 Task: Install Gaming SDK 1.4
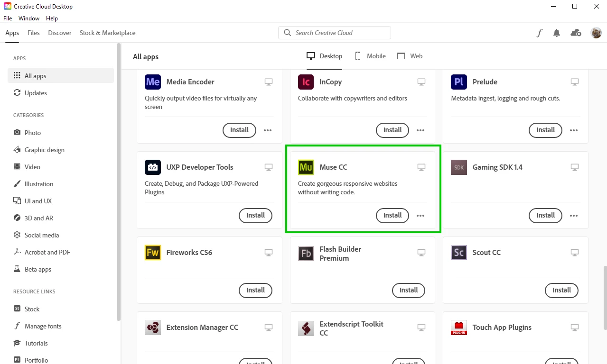(x=546, y=216)
